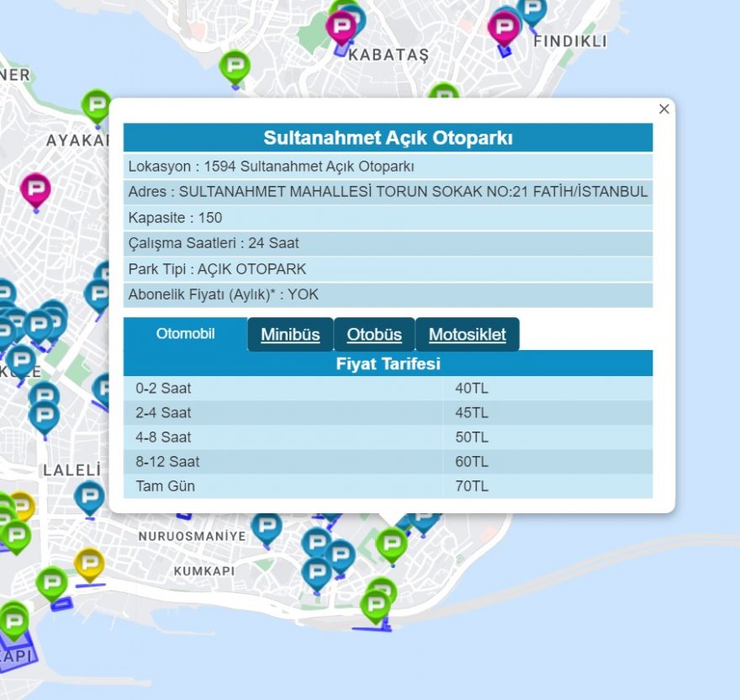Screen dimensions: 740x700
Task: Show the Motosiklet pricing tab
Action: (x=467, y=335)
